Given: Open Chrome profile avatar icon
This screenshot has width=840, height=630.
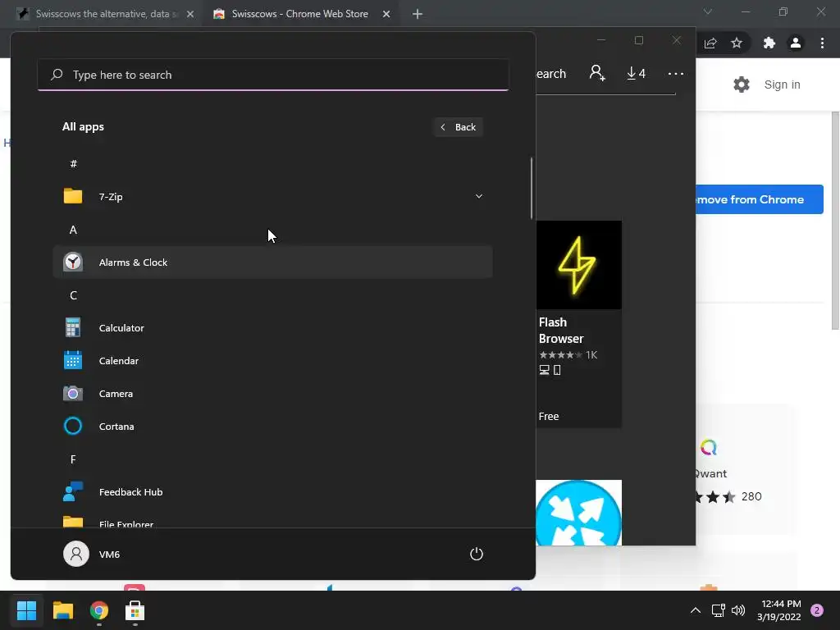Looking at the screenshot, I should (x=796, y=43).
